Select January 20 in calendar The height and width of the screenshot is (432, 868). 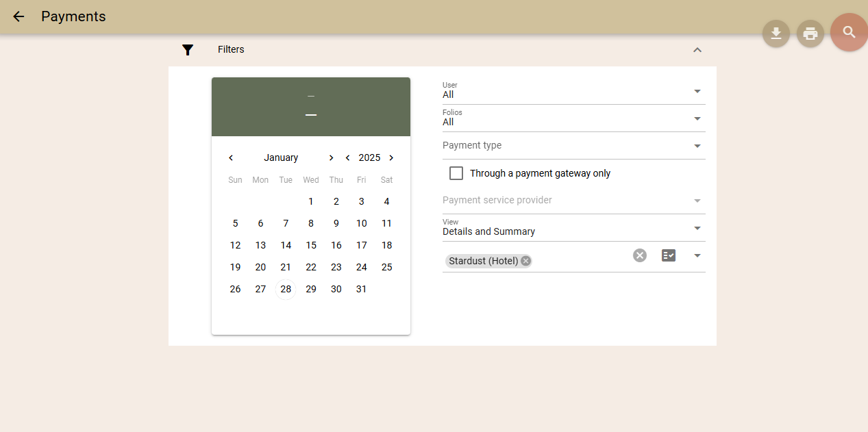tap(260, 267)
